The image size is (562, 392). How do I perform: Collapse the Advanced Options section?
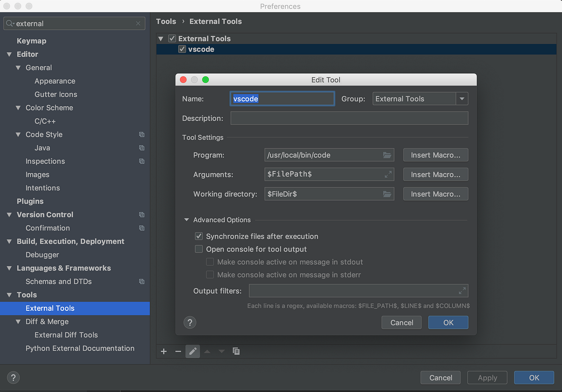pos(186,219)
